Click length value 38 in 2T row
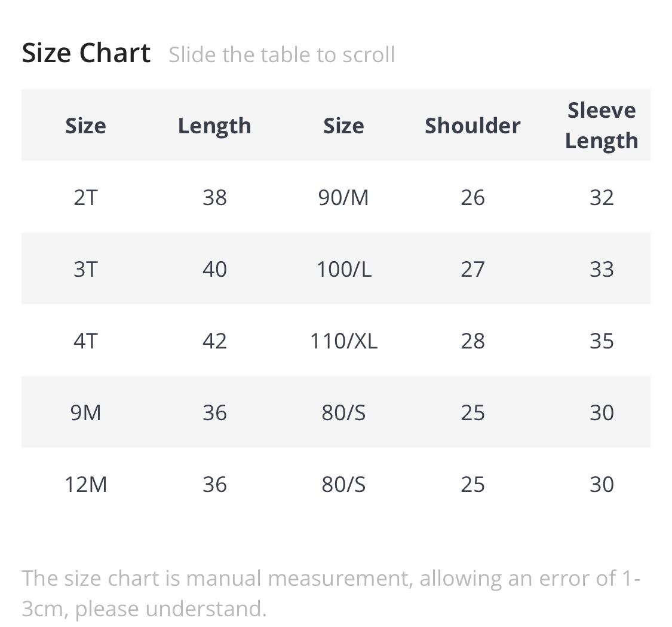The image size is (672, 627). [x=214, y=197]
